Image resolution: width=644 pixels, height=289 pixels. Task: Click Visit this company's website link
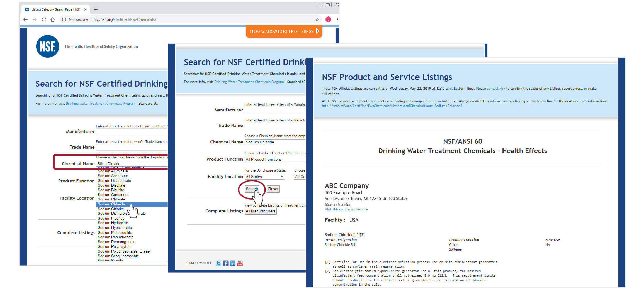[346, 209]
